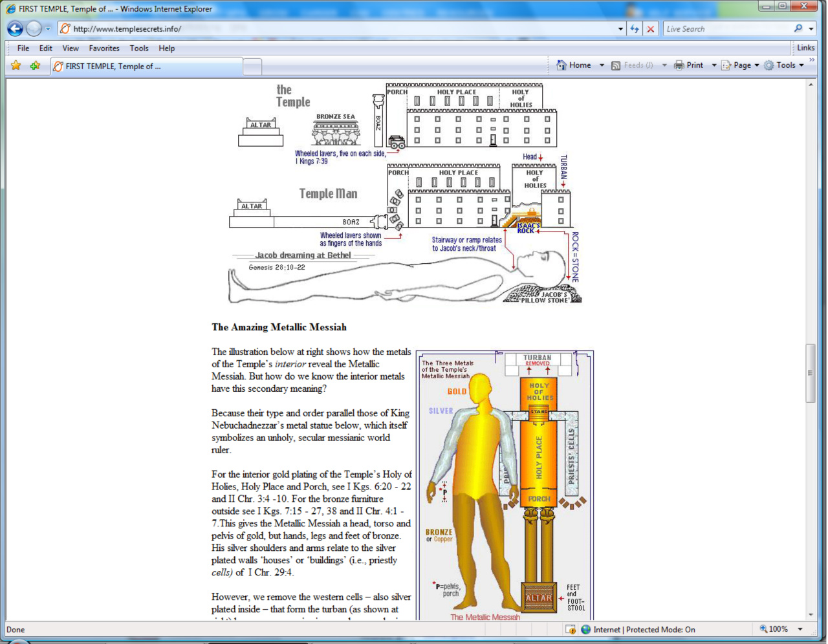Screen dimensions: 828x644
Task: Click the Temple Man diagram image
Action: (405, 193)
